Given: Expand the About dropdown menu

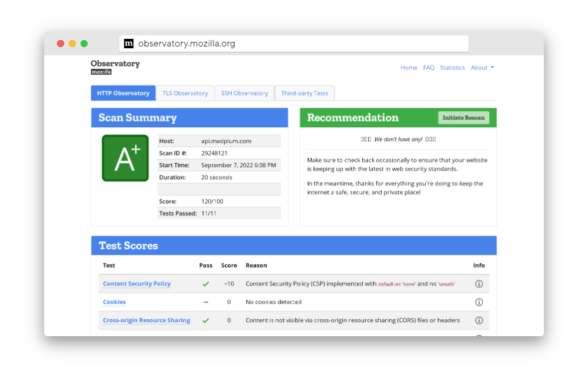Looking at the screenshot, I should [x=482, y=68].
